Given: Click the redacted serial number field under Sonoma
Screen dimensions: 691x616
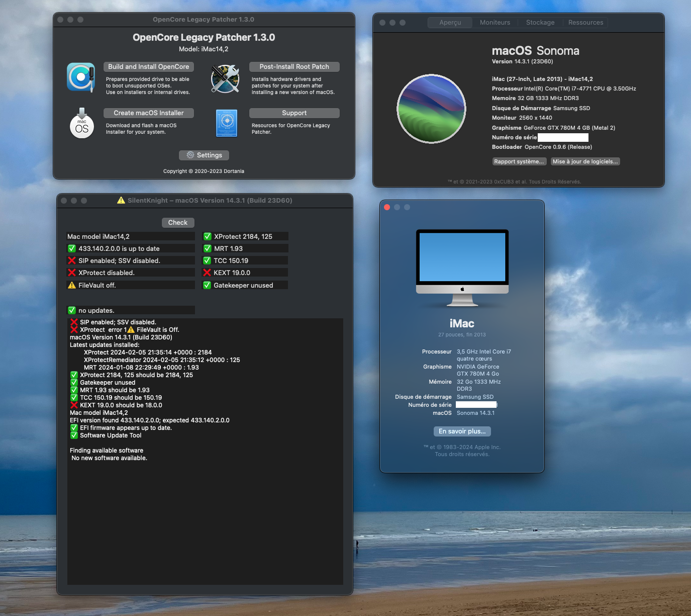Looking at the screenshot, I should point(563,137).
